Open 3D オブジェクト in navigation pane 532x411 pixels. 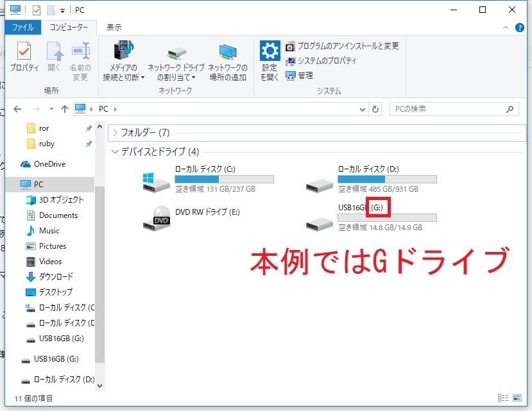55,200
